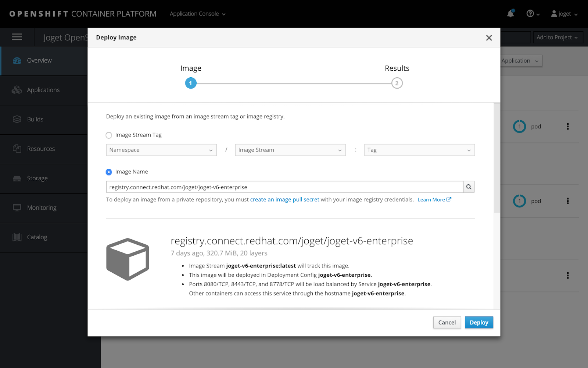Search the image name with magnifier button

click(469, 187)
